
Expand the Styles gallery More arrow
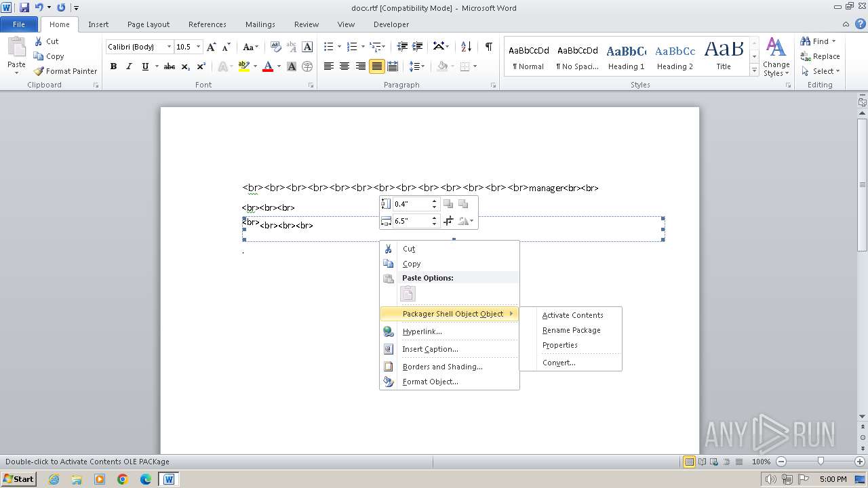point(754,70)
